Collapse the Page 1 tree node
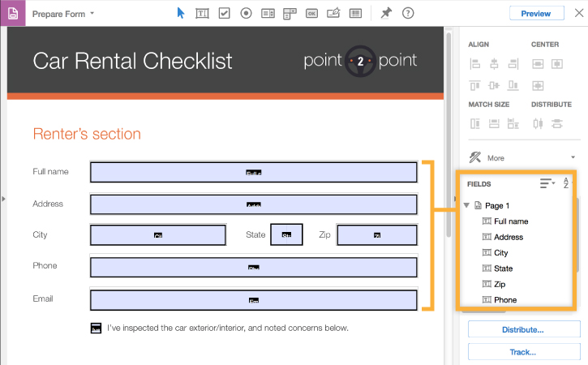 [x=466, y=206]
